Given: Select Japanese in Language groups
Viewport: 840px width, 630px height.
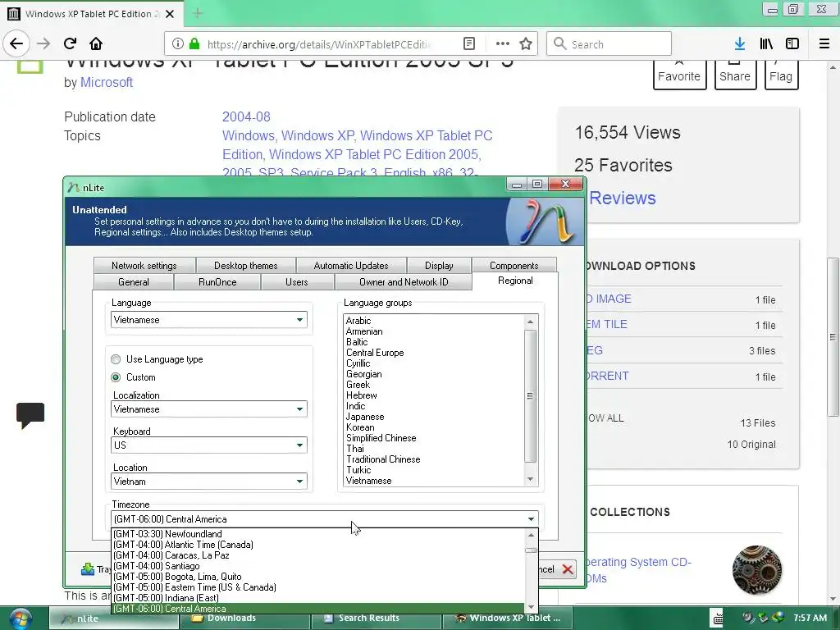Looking at the screenshot, I should (x=365, y=417).
